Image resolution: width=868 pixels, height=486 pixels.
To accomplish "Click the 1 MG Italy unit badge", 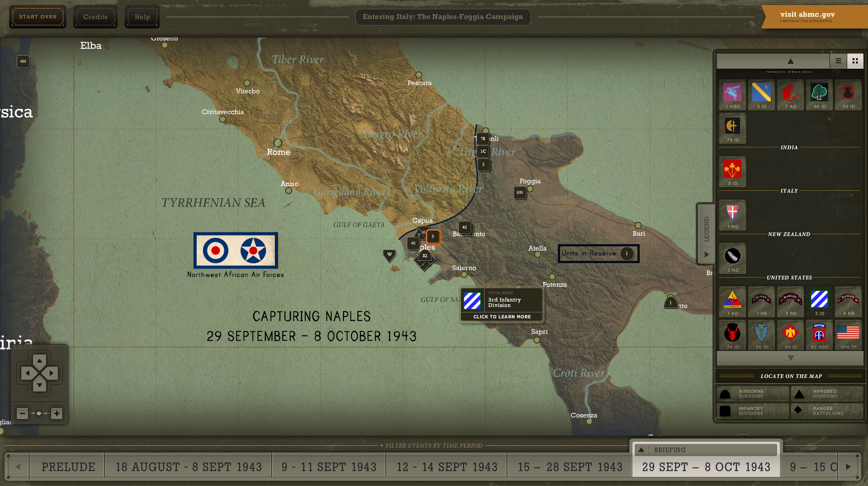I will (x=732, y=215).
